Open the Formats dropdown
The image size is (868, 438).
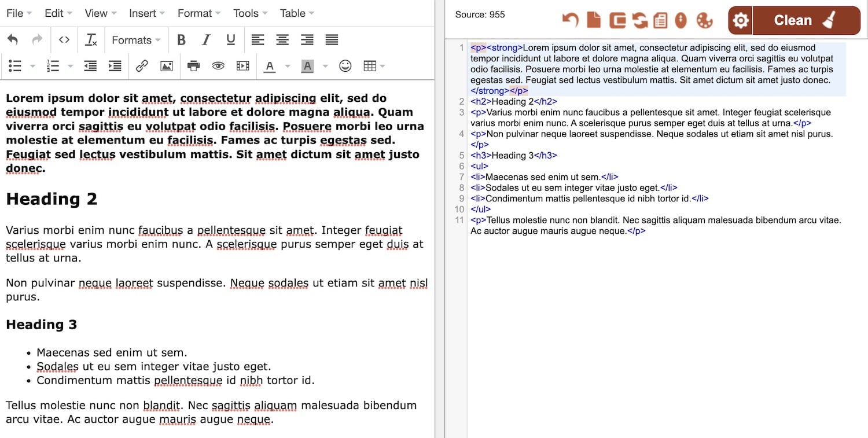point(136,40)
